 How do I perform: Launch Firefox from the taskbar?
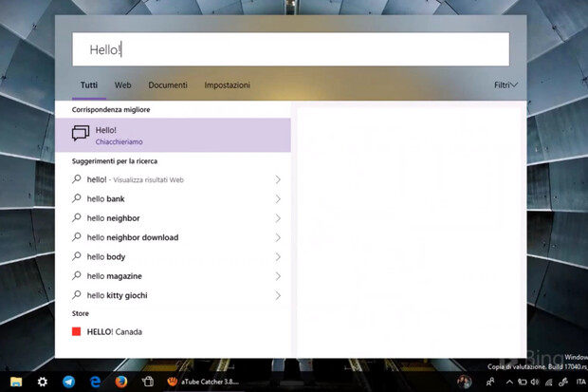coord(121,382)
